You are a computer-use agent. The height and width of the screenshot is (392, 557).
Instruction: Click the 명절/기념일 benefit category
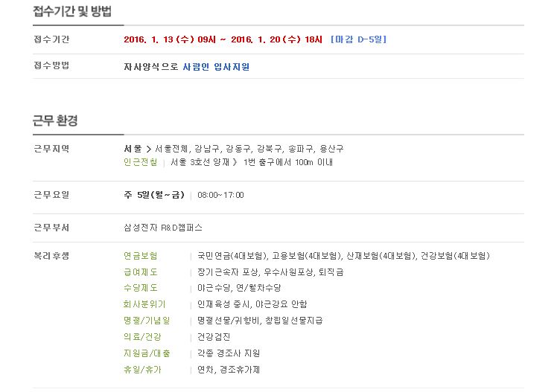coord(147,321)
